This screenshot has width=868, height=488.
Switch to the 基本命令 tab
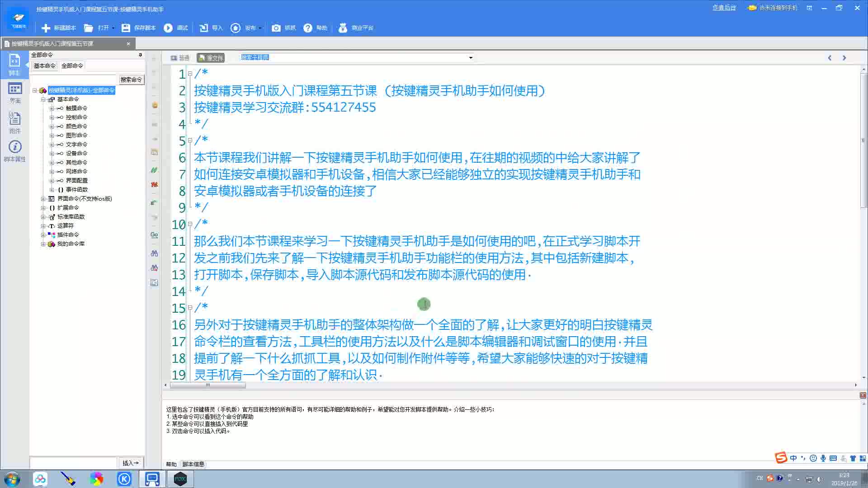coord(44,66)
